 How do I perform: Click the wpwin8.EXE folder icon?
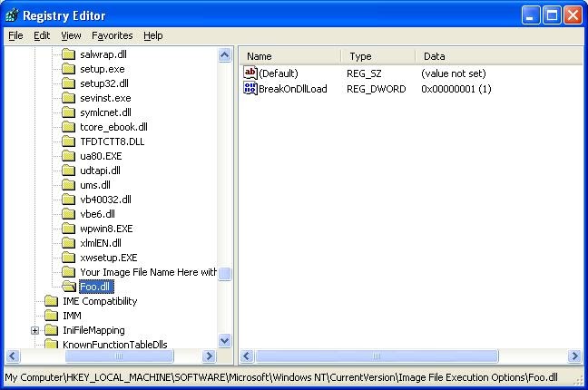click(68, 229)
